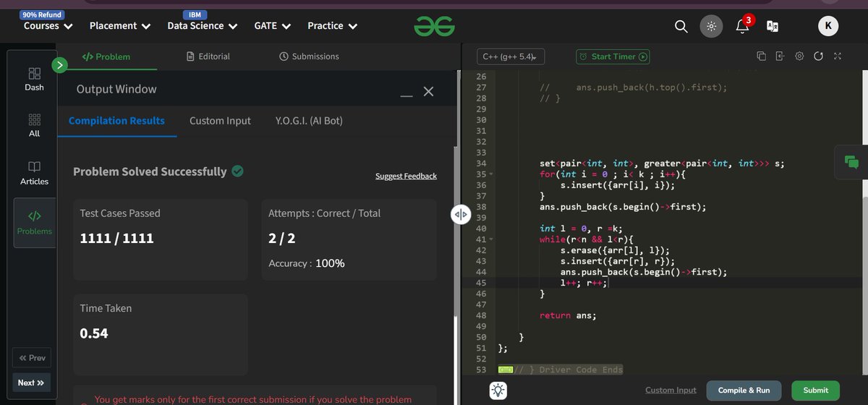
Task: Open All in the sidebar
Action: [34, 125]
